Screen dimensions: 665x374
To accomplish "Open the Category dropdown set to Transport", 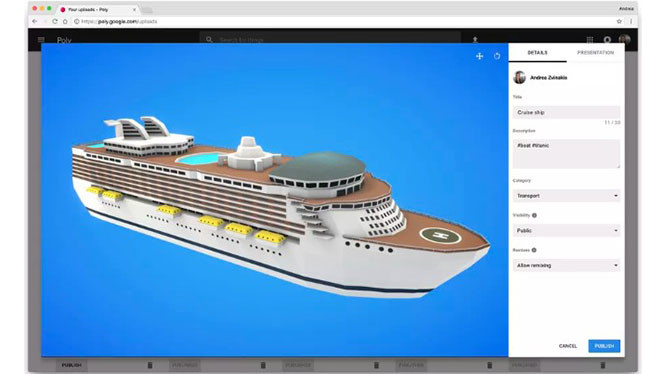I will 567,196.
